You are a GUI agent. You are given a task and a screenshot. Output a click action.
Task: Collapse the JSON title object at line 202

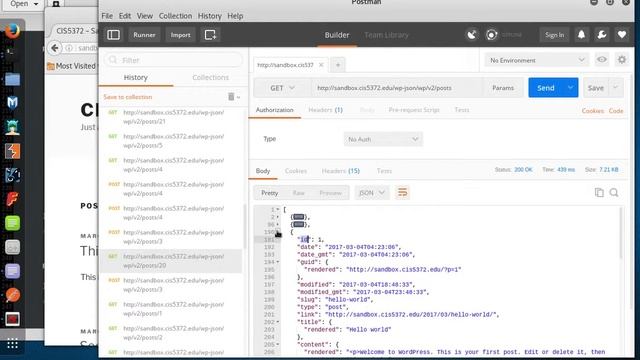click(x=278, y=322)
